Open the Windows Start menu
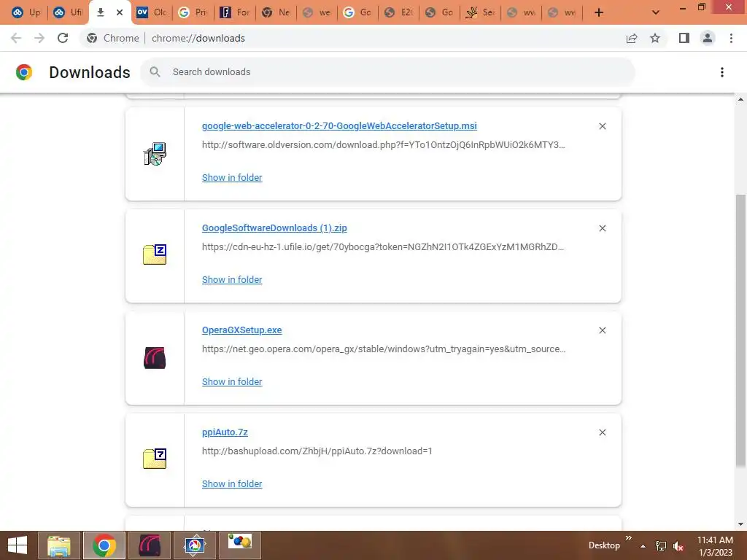This screenshot has width=747, height=560. pyautogui.click(x=18, y=545)
